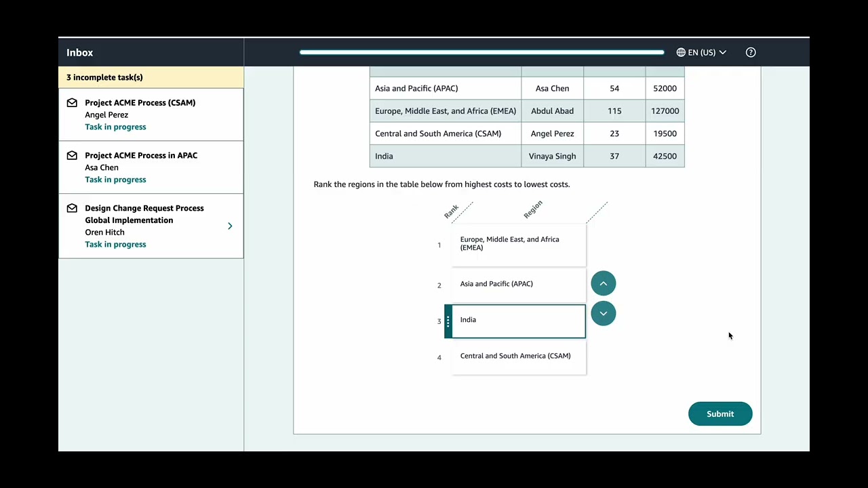This screenshot has width=868, height=488.
Task: Click envelope icon for Project ACME Process (CSAM)
Action: [72, 103]
